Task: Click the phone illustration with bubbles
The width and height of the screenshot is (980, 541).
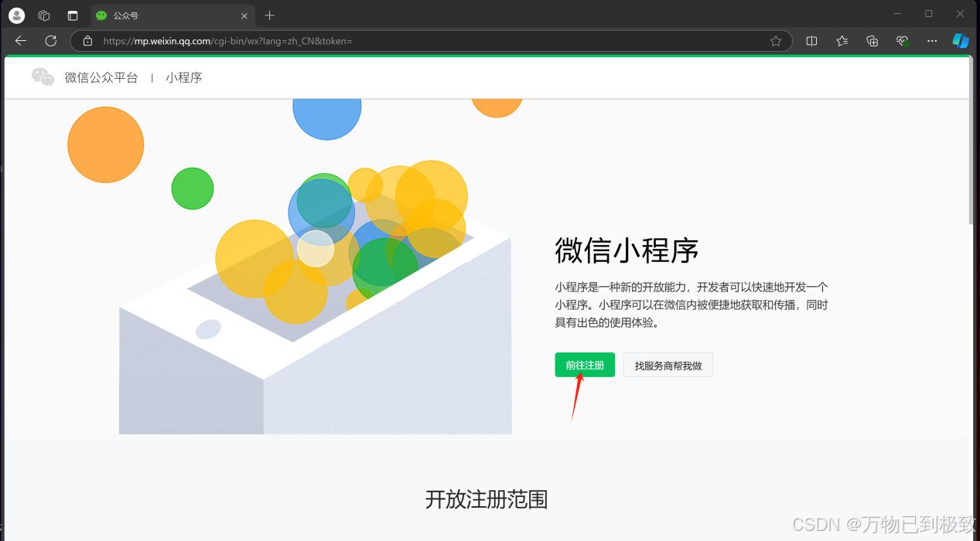Action: 316,298
